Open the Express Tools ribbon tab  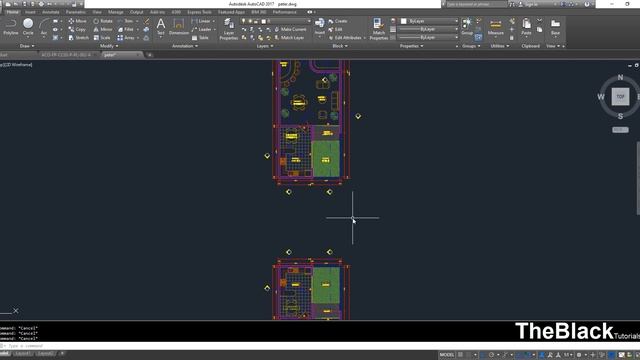click(199, 12)
